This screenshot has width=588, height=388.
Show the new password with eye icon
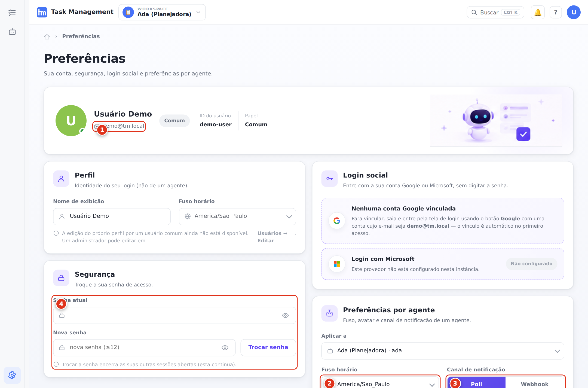tap(225, 347)
